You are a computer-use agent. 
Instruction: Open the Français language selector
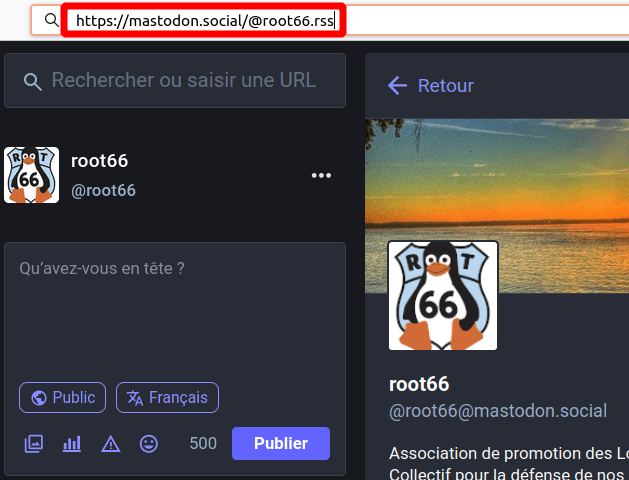click(x=167, y=397)
